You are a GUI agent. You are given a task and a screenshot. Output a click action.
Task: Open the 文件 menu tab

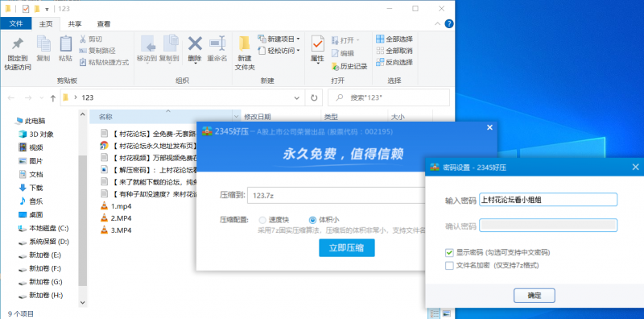[15, 23]
